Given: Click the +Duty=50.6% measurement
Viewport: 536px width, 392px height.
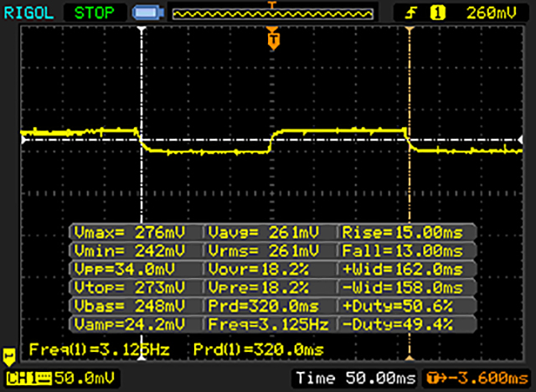Looking at the screenshot, I should [x=398, y=306].
